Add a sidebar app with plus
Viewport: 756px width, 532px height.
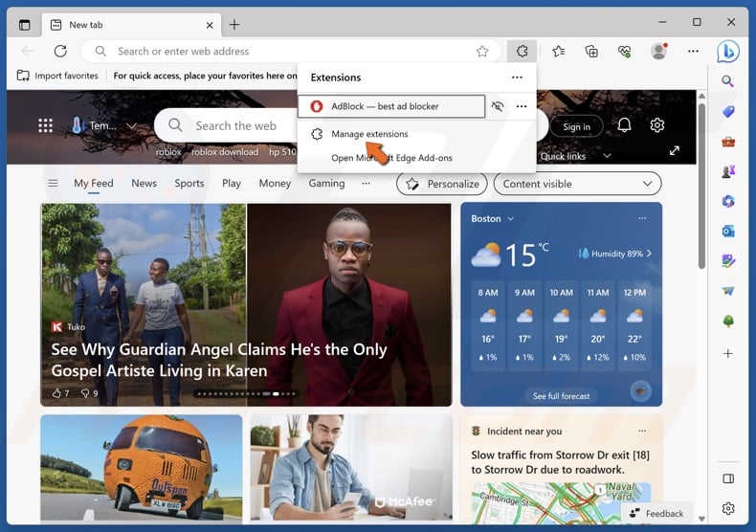[728, 354]
